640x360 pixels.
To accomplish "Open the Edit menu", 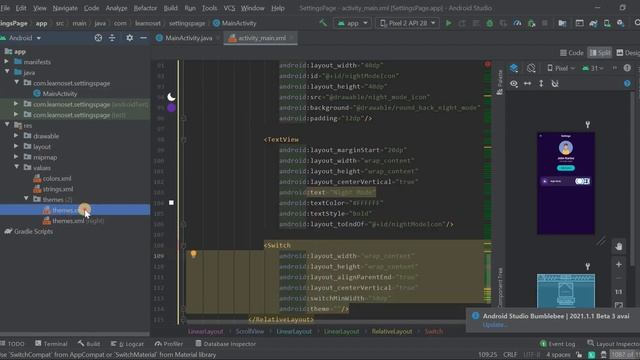I will tap(21, 8).
